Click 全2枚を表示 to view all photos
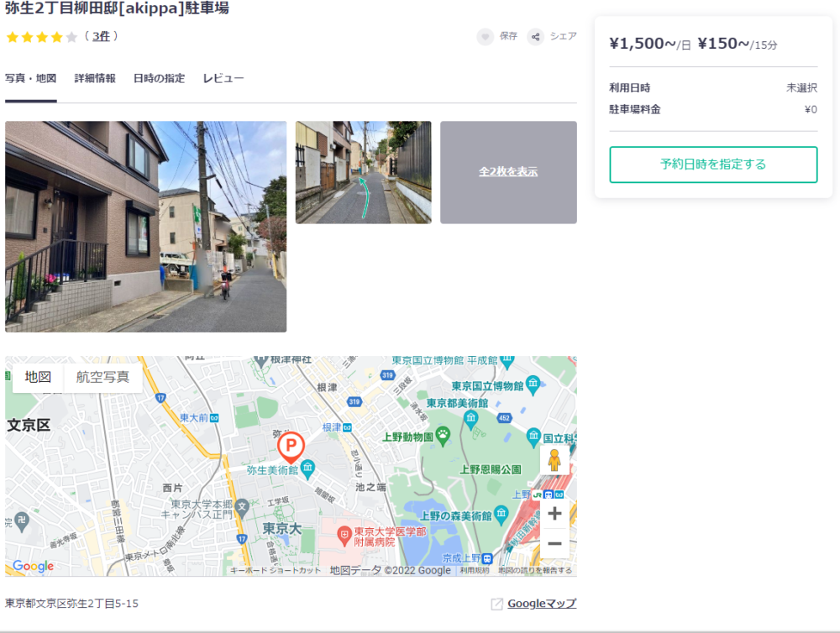840x633 pixels. (508, 172)
